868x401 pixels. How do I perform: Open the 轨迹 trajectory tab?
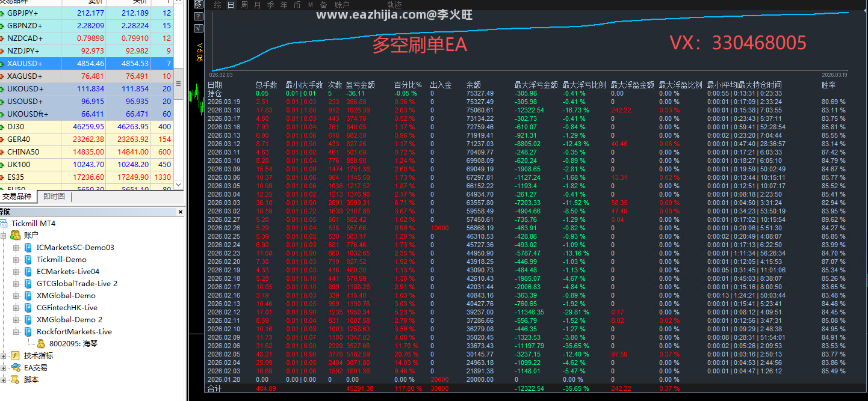click(395, 5)
